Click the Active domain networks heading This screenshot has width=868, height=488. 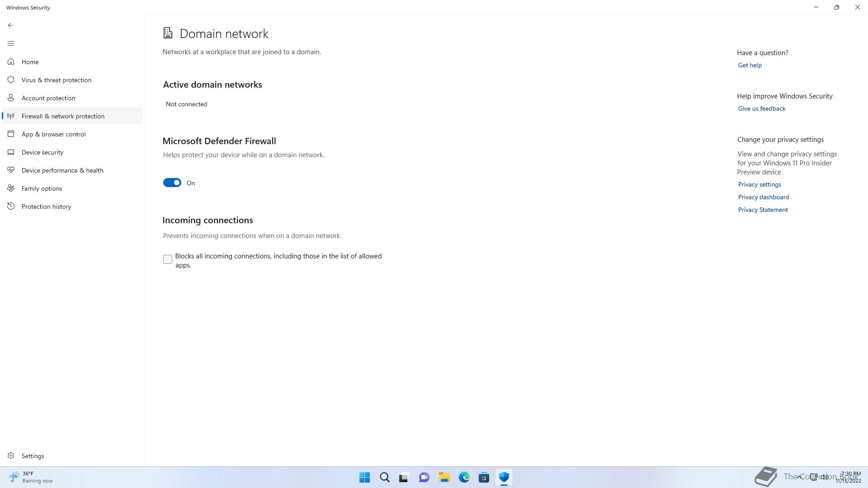212,84
